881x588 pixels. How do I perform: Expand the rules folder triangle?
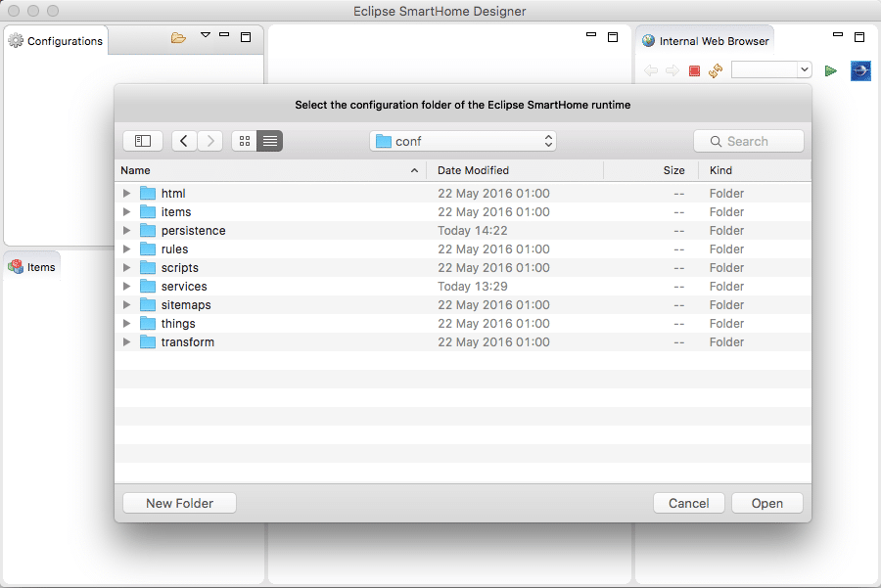126,249
